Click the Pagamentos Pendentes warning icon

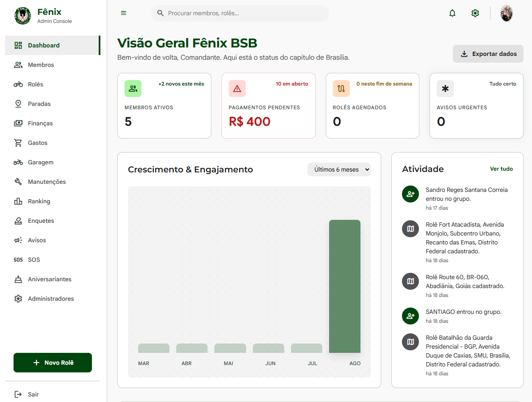[237, 89]
